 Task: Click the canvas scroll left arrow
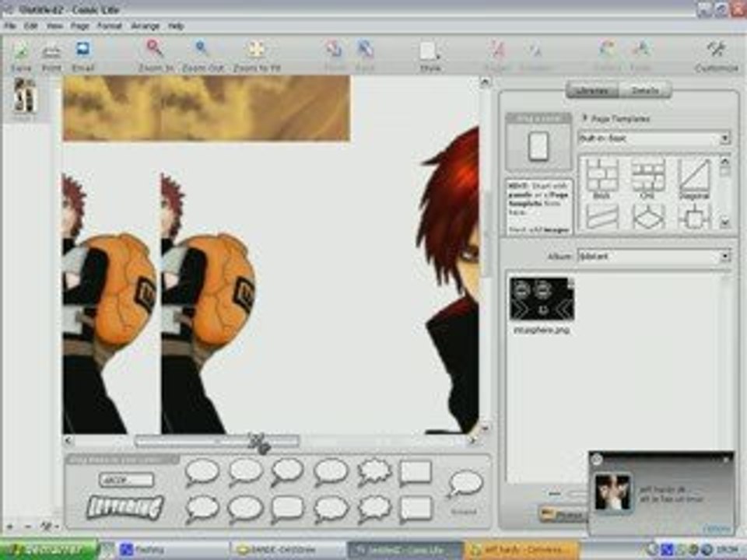pos(68,441)
